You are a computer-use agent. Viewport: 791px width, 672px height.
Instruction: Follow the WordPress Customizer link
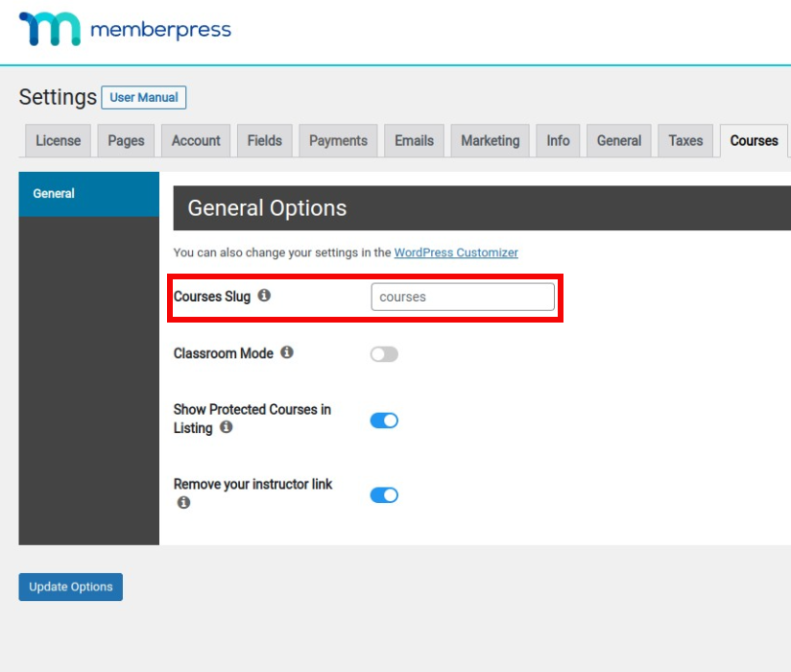tap(456, 252)
